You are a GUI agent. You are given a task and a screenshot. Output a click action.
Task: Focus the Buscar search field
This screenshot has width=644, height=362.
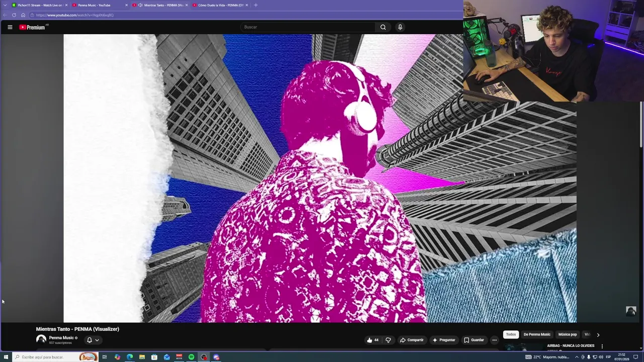pos(307,27)
